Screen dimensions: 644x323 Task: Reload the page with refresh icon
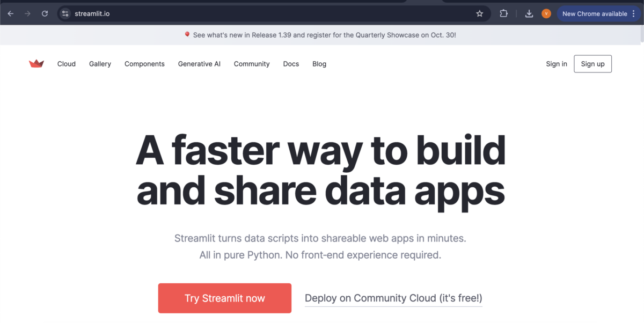pos(45,13)
